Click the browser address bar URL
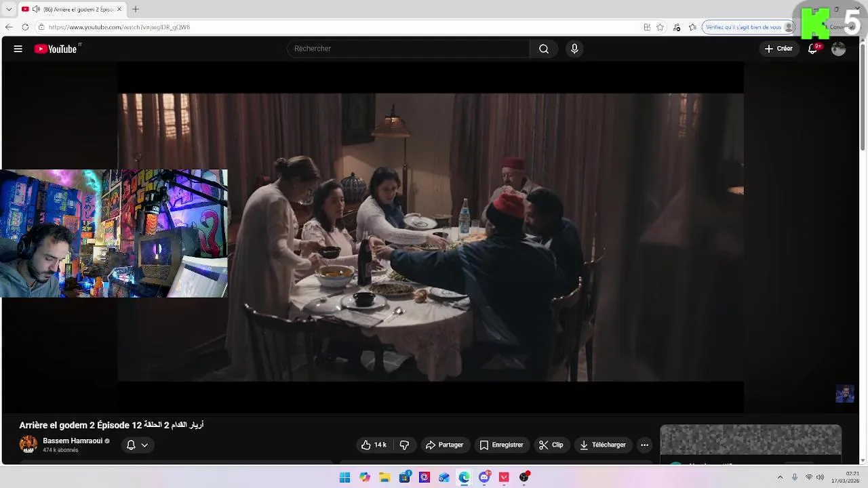 [119, 27]
